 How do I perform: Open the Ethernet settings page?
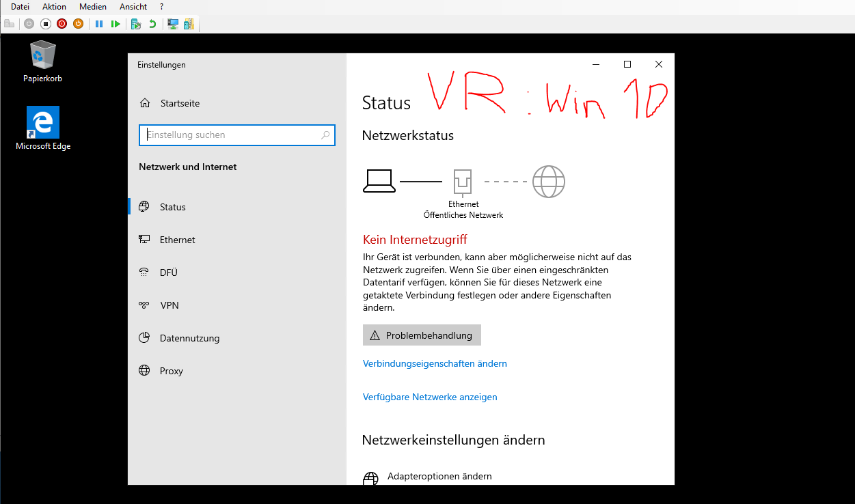[x=237, y=240]
